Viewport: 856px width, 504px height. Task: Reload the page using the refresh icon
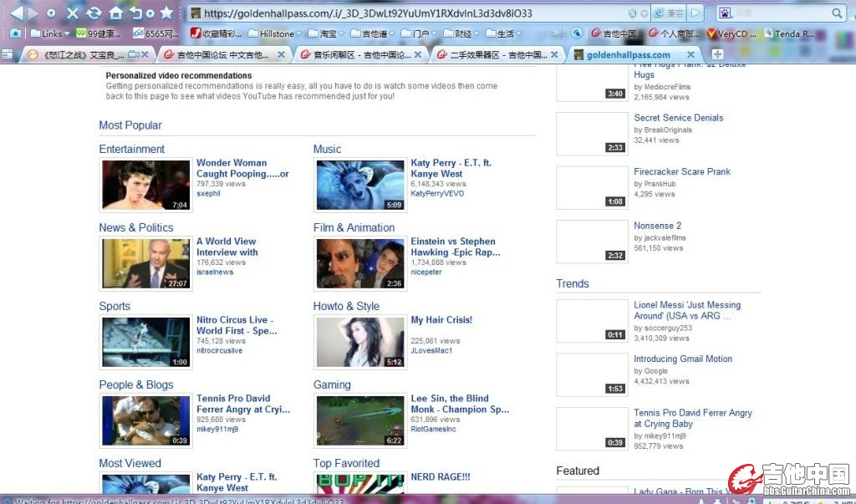coord(94,13)
